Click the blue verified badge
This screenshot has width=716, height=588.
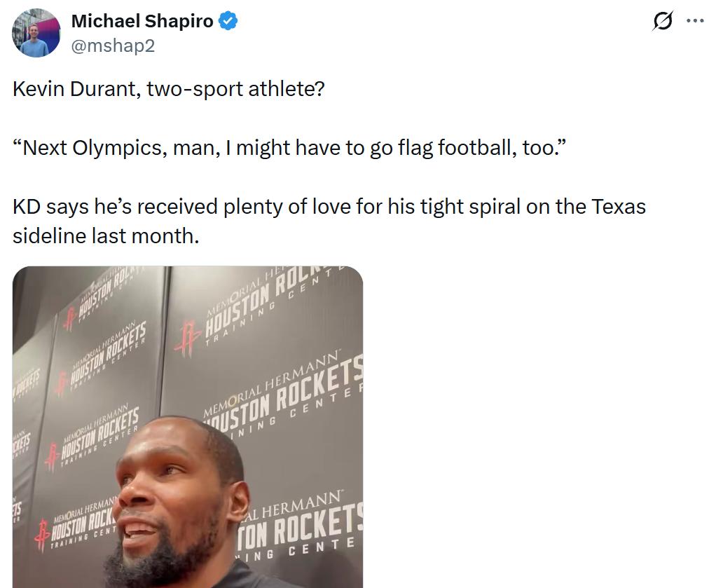point(228,21)
